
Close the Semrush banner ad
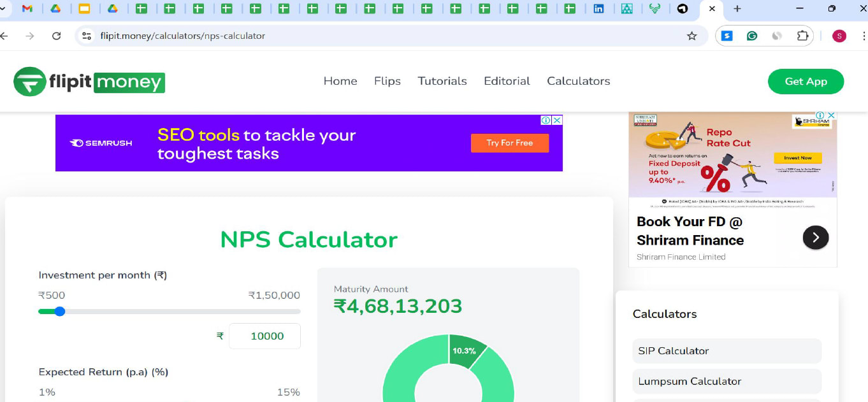tap(557, 120)
